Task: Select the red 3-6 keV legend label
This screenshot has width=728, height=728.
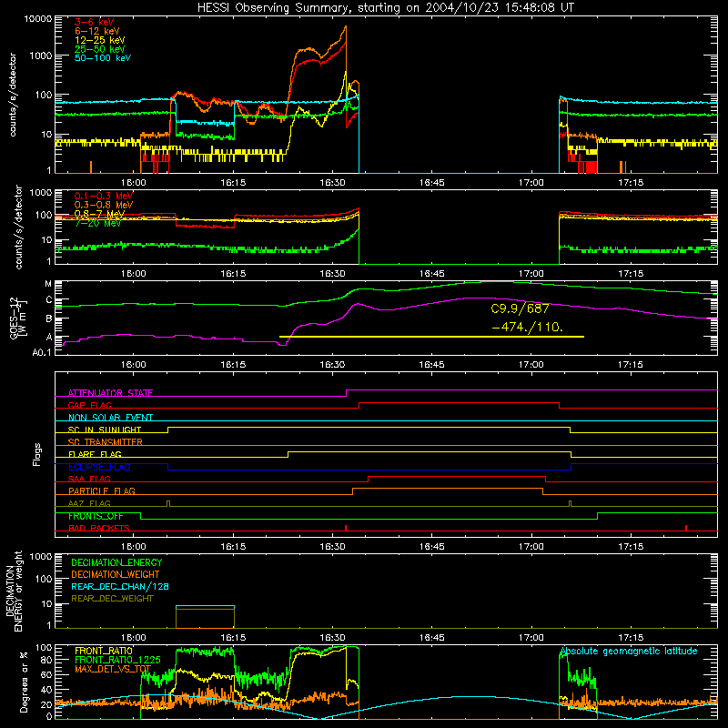Action: click(95, 22)
